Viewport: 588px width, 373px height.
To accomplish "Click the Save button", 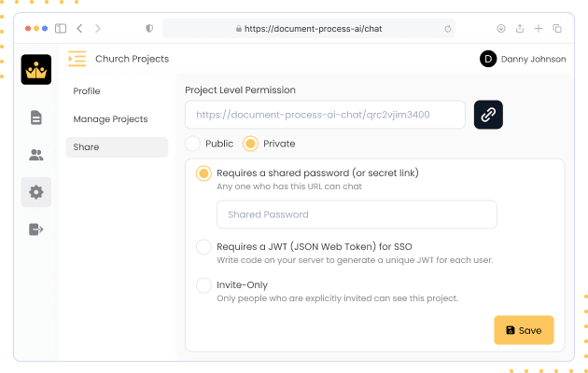I will point(524,330).
